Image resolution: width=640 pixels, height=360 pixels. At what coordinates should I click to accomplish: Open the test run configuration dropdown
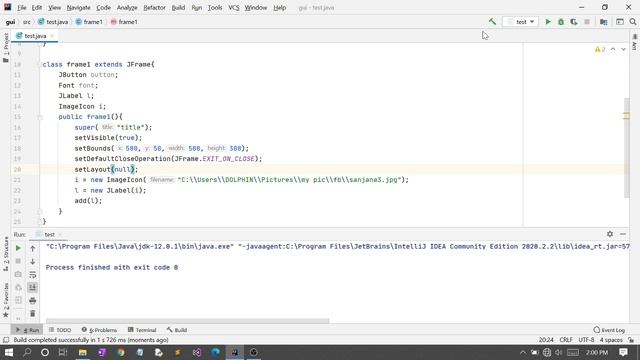tap(520, 22)
